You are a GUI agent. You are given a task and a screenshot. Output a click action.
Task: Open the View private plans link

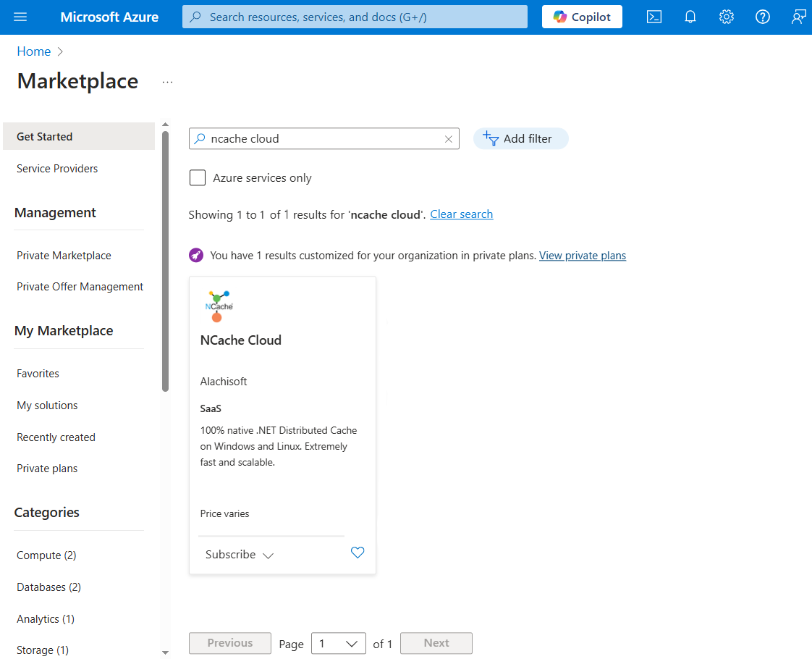(x=583, y=256)
